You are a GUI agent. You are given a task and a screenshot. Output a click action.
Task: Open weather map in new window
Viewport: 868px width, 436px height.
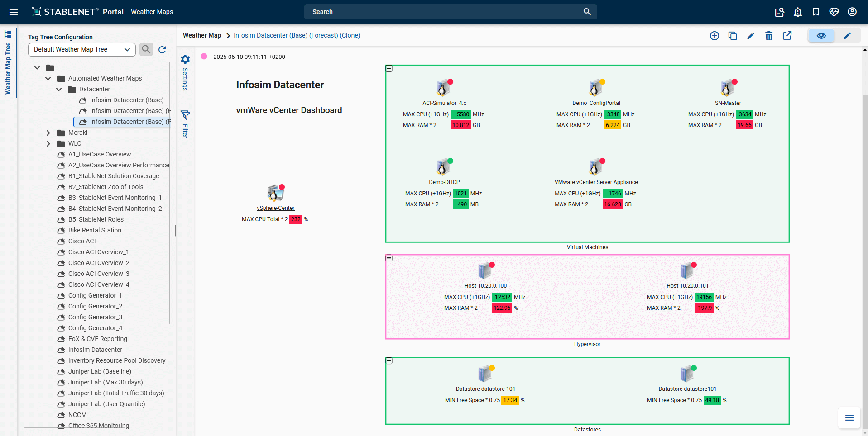tap(787, 36)
